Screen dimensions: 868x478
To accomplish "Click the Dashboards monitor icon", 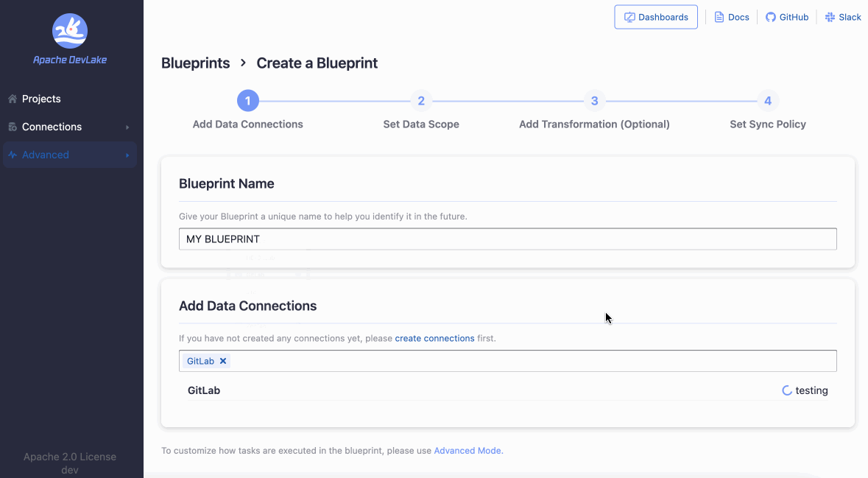I will click(x=629, y=17).
